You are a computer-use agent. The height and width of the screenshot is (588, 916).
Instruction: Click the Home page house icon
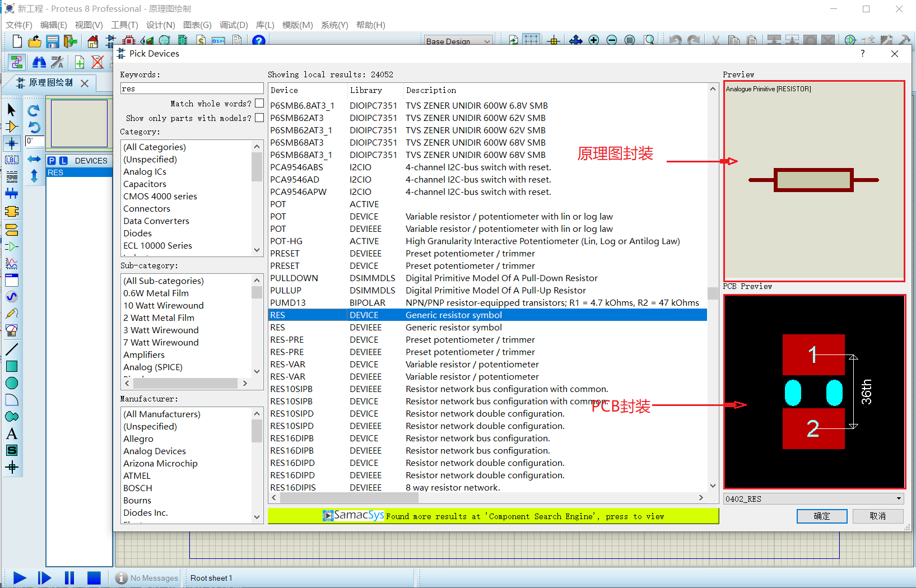tap(93, 41)
